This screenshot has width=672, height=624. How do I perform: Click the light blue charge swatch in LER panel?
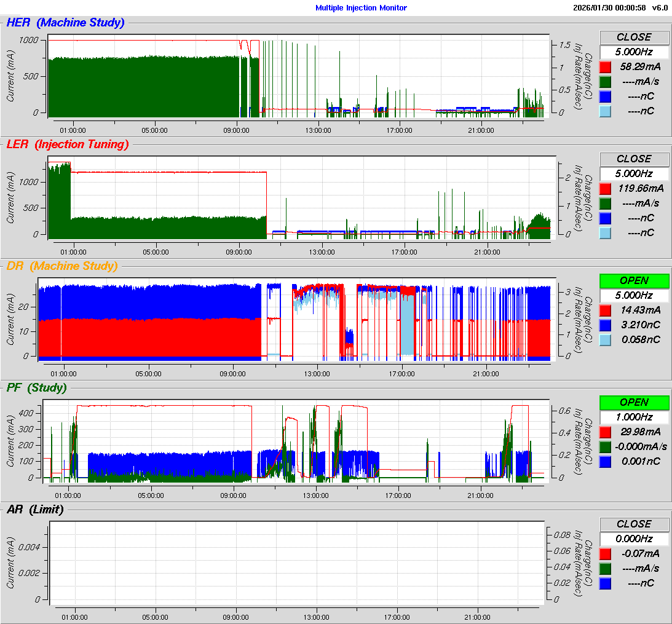pos(605,232)
